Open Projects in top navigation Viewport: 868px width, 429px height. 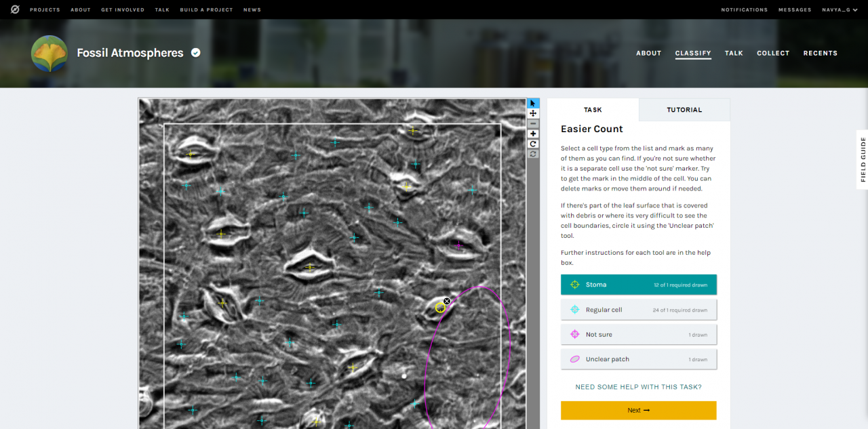pyautogui.click(x=45, y=9)
